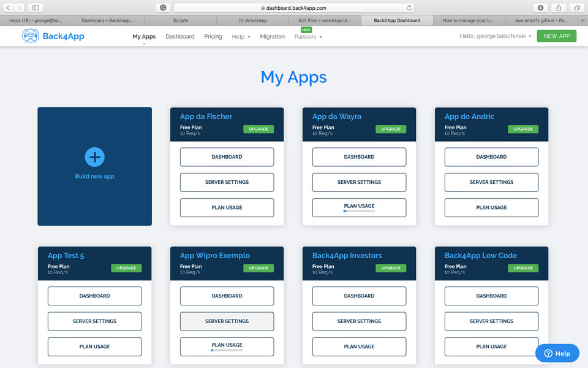Click the Build new app plus icon
Screen dimensions: 588x368
click(x=94, y=157)
